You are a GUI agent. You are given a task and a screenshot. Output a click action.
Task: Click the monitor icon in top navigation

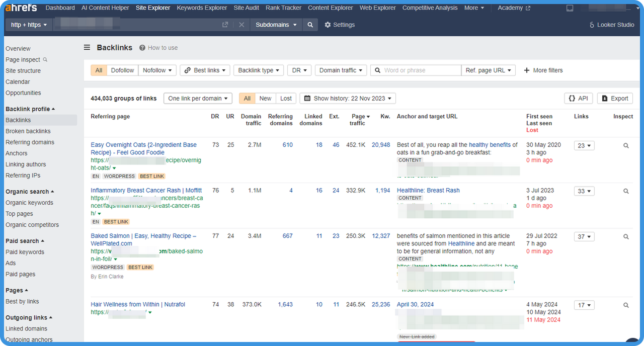pyautogui.click(x=570, y=8)
